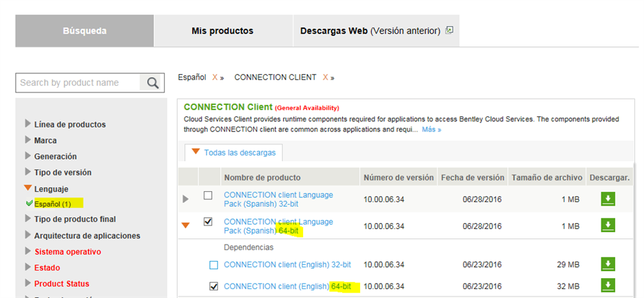Expand the Tipo de producto final filter
The image size is (644, 298).
(28, 219)
